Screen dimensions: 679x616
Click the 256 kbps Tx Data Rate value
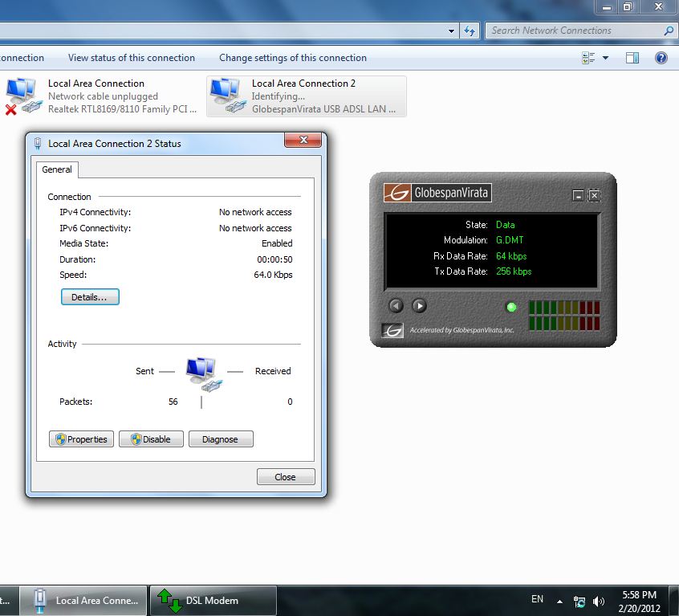[x=514, y=271]
